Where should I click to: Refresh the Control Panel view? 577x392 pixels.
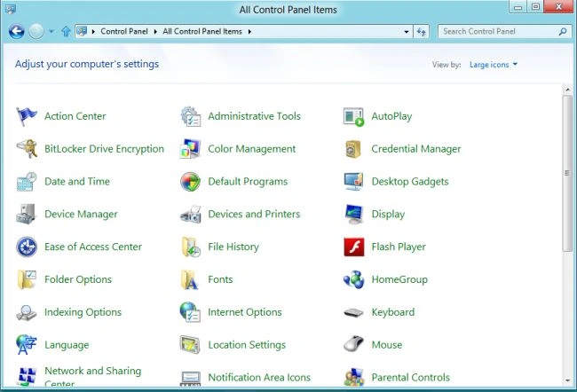(x=422, y=32)
